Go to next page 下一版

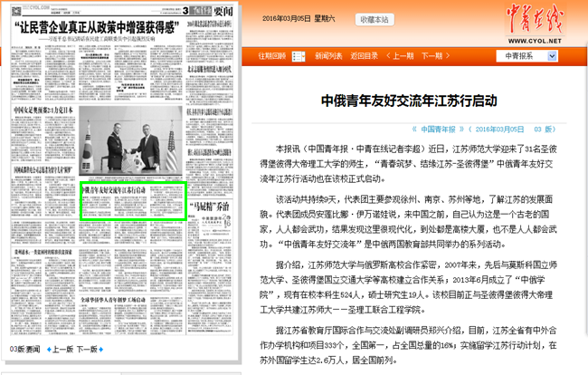(86, 349)
